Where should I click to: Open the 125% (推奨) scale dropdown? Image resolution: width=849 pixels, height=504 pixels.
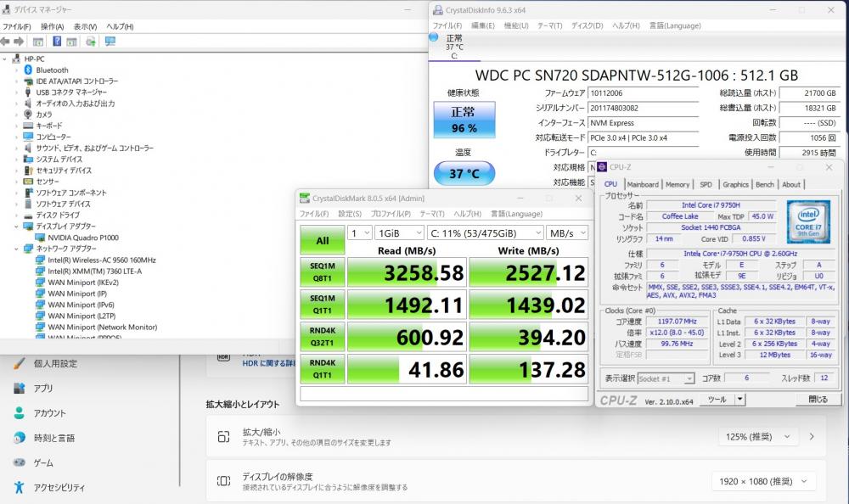click(756, 436)
